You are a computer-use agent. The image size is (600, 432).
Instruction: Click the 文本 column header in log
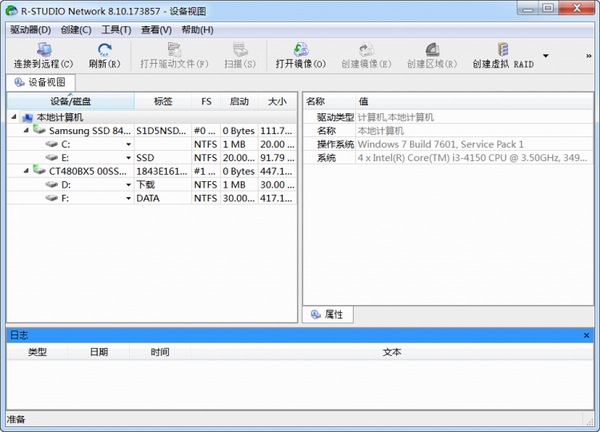pos(392,352)
